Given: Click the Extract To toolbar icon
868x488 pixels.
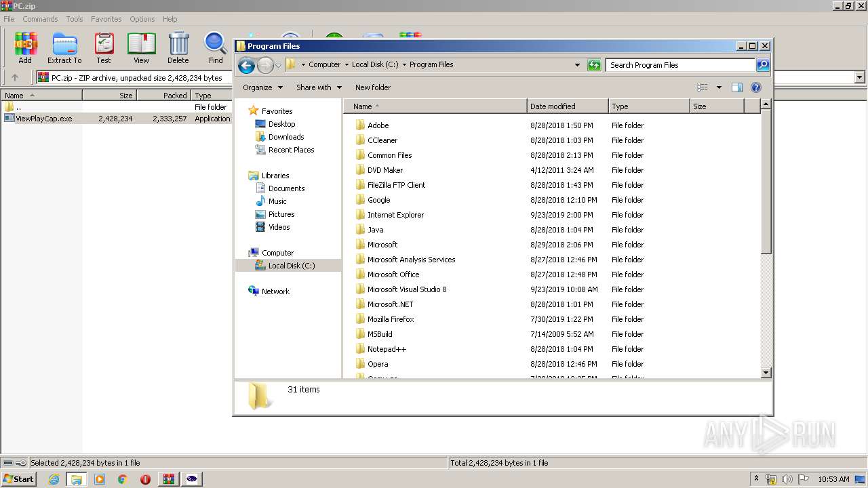Looking at the screenshot, I should [x=64, y=47].
